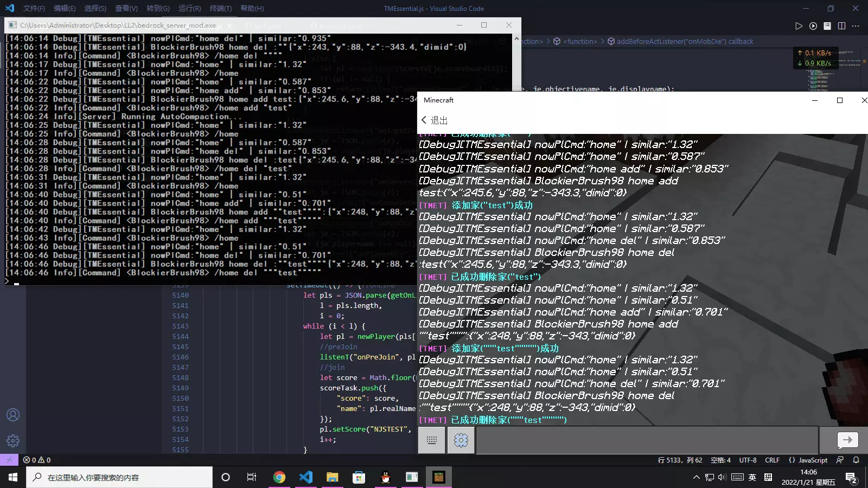The height and width of the screenshot is (488, 868).
Task: Click the Windows taskbar search box
Action: 119,477
